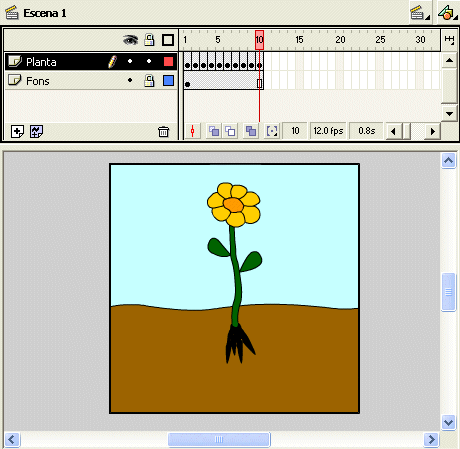Viewport: 460px width, 449px height.
Task: Hide all layers with the eye icon
Action: (x=130, y=40)
